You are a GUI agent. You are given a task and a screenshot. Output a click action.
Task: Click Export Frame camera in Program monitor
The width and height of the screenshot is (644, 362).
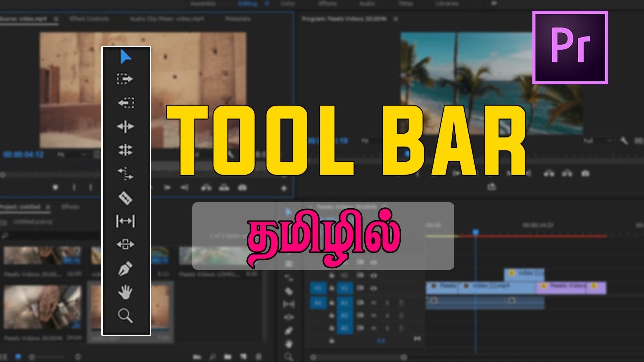pyautogui.click(x=585, y=173)
